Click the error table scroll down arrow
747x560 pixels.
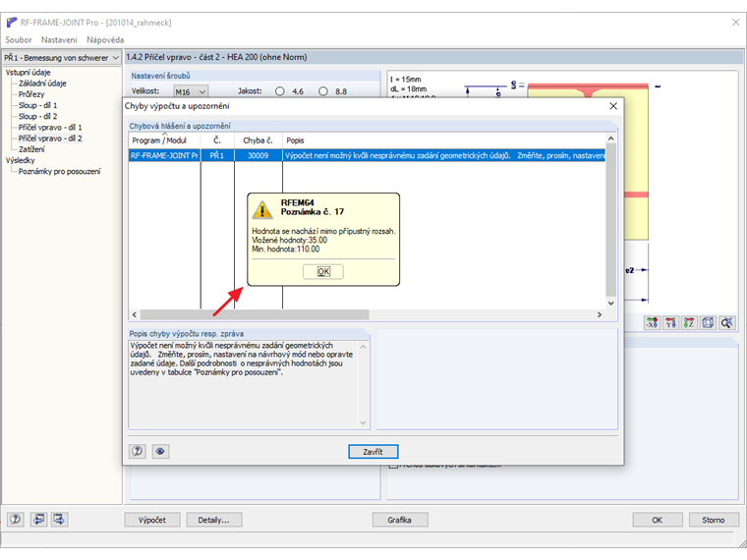point(610,304)
